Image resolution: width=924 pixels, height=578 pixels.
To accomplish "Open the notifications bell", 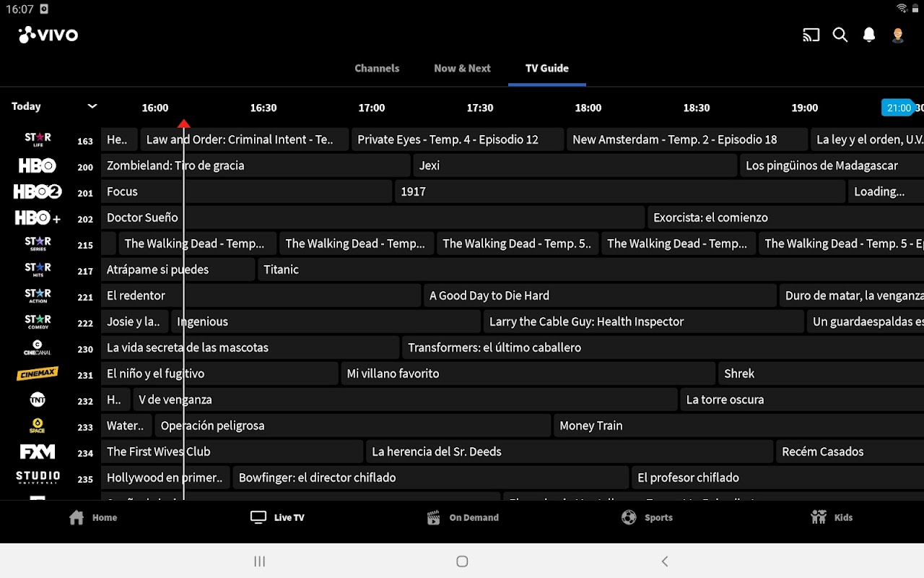I will (869, 35).
